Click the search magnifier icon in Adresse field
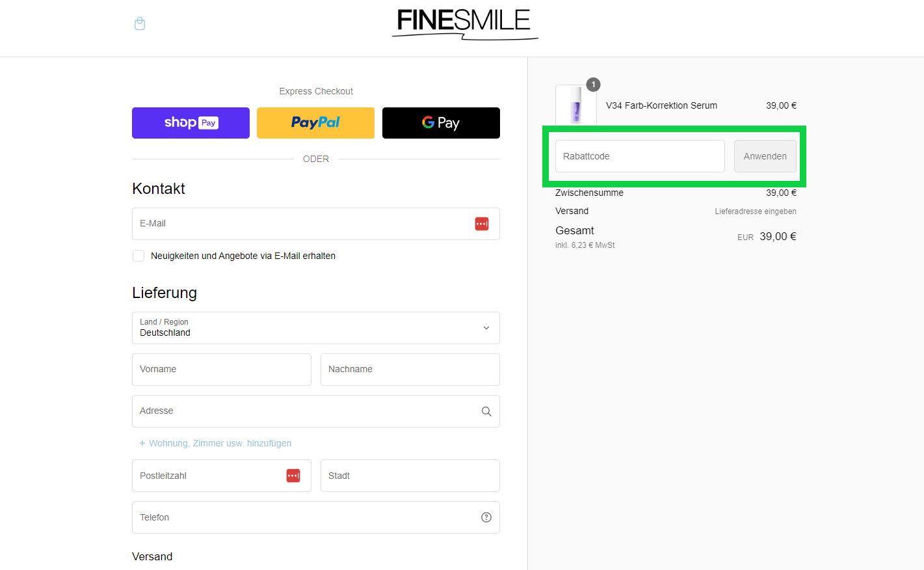Image resolution: width=924 pixels, height=570 pixels. click(x=486, y=411)
